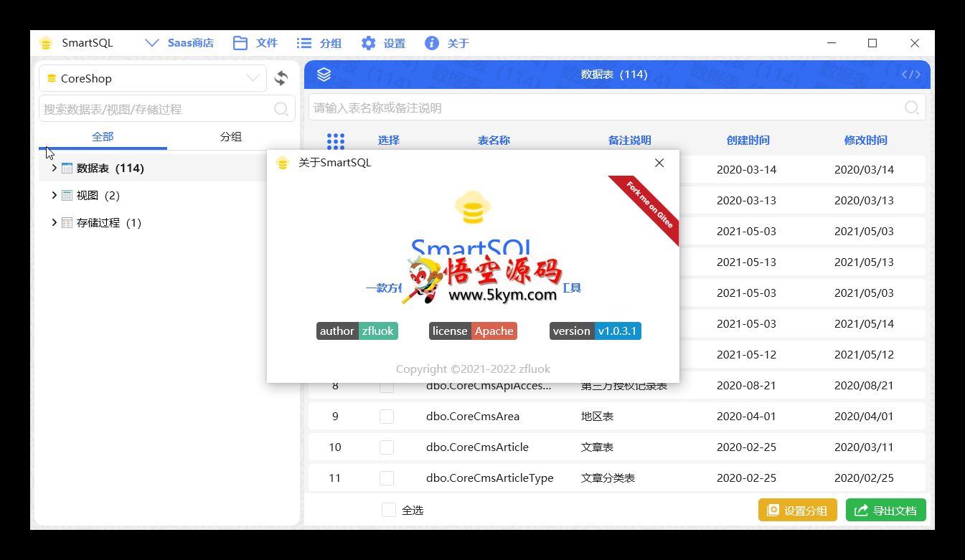This screenshot has height=560, width=965.
Task: Click the dialog title bar SmartSQL icon
Action: [283, 163]
